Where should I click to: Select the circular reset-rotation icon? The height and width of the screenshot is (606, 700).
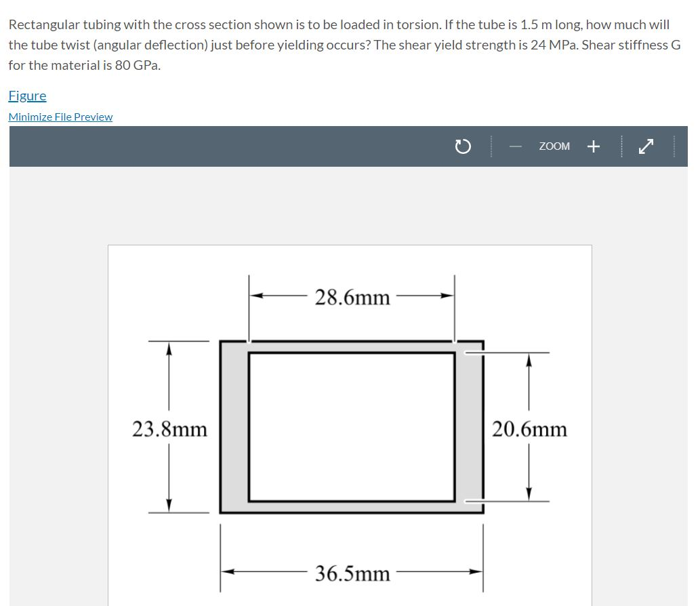463,146
